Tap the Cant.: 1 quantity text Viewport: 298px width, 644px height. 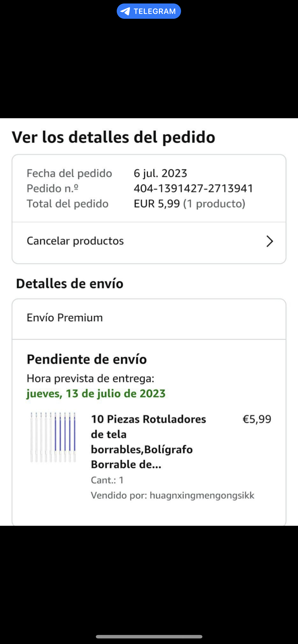click(x=107, y=480)
